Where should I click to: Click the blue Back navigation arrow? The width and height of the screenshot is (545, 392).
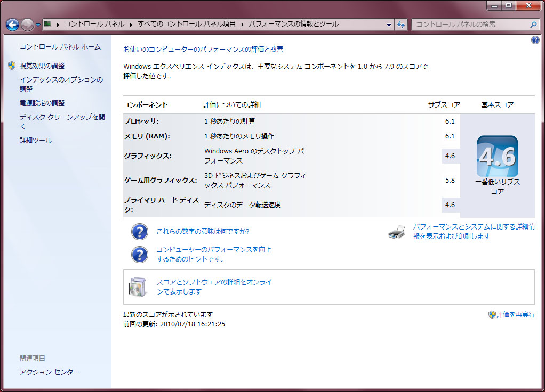pos(12,24)
